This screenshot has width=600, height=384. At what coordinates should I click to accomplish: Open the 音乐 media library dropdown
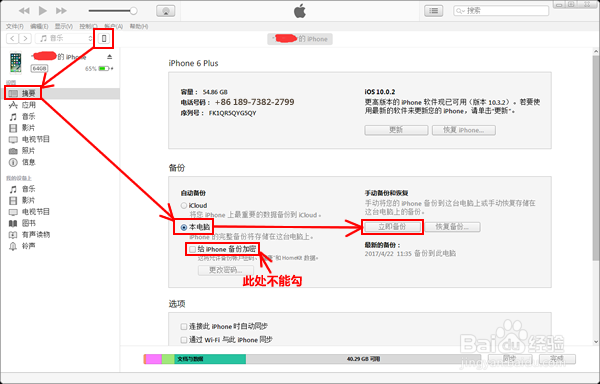64,38
